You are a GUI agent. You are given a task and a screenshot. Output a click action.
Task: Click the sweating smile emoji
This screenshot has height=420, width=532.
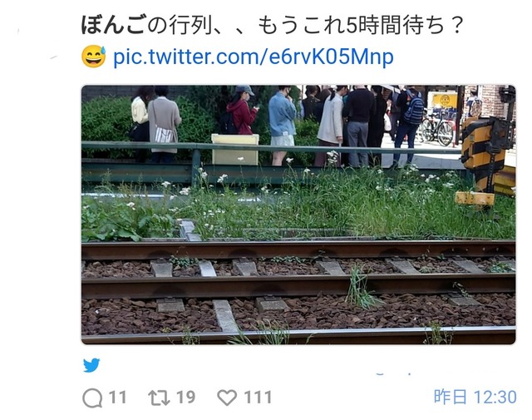94,57
